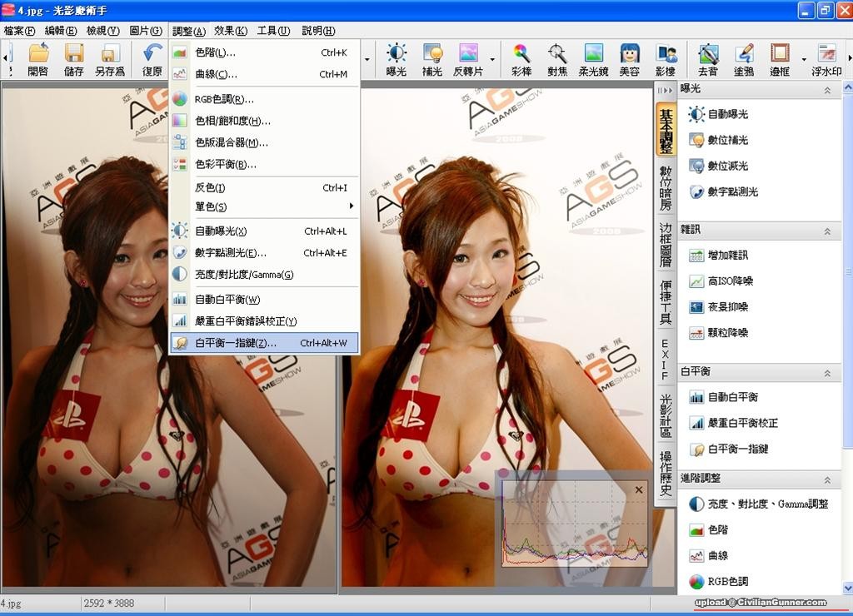Click 自動曝光 in the right panel
853x616 pixels.
coord(727,114)
